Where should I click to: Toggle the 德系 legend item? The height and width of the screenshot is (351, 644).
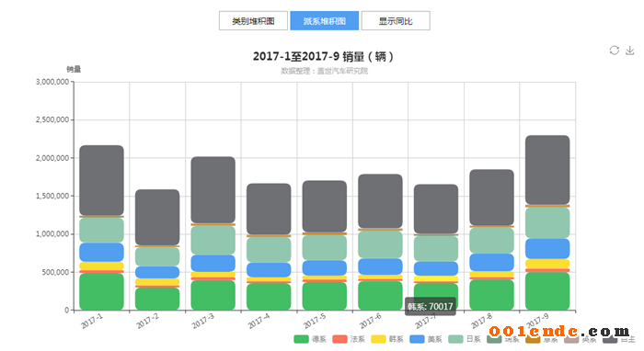tap(310, 339)
